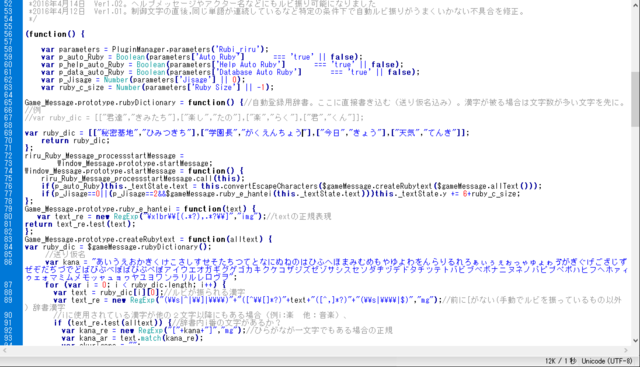
Task: Click line number 69 in the gutter
Action: (x=8, y=133)
